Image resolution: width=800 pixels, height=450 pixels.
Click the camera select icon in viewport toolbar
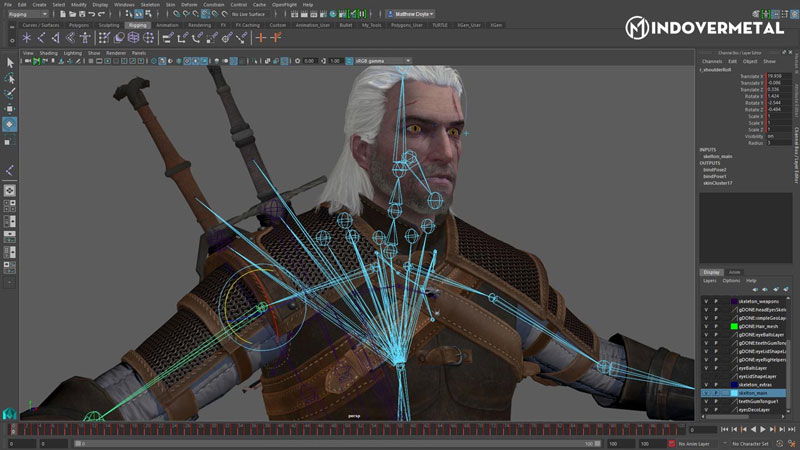click(28, 61)
